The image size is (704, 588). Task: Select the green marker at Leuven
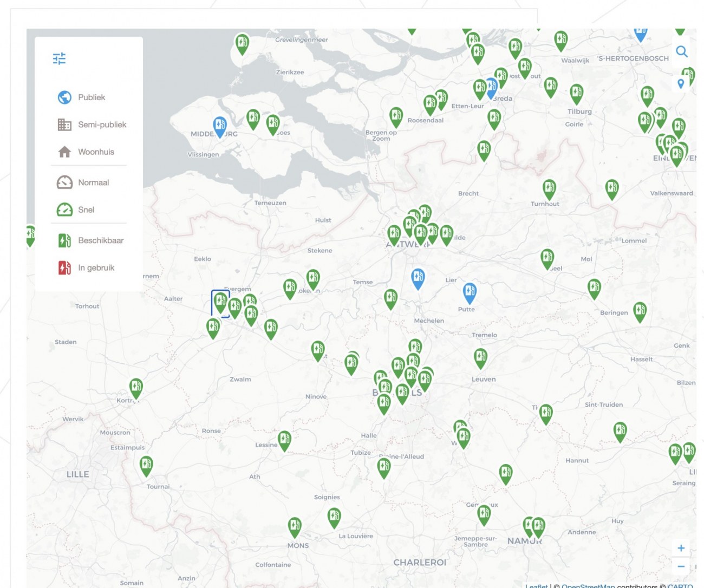coord(480,359)
